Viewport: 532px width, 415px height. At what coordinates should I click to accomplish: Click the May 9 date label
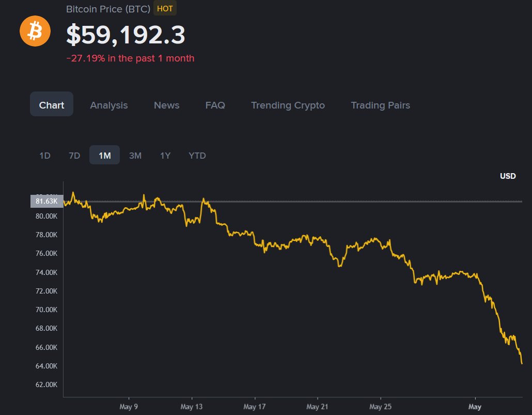click(129, 407)
